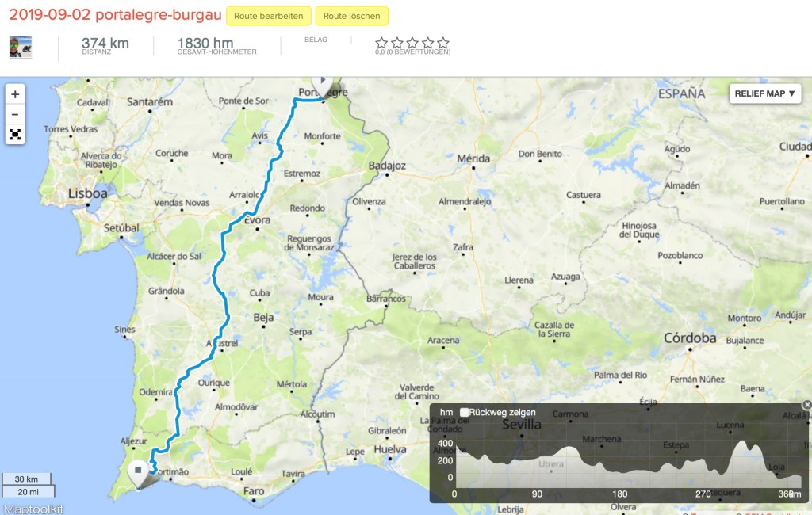Open the RELIEF MAP dropdown
The width and height of the screenshot is (812, 515).
[x=765, y=93]
